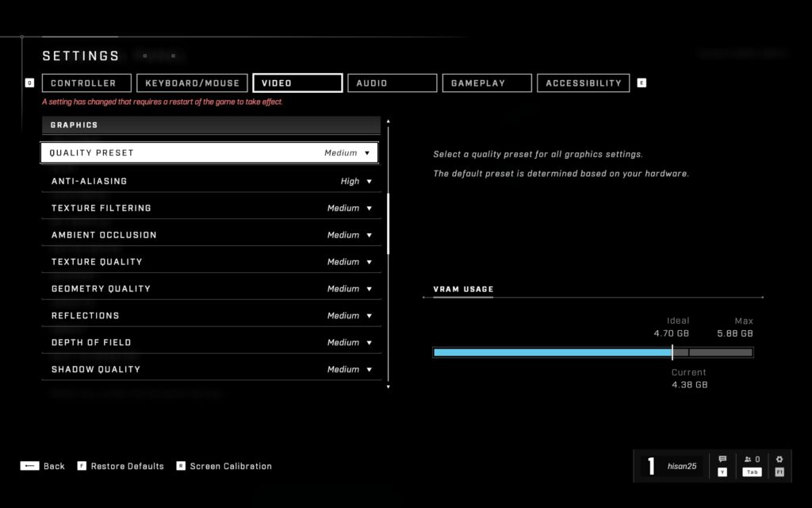The image size is (812, 508).
Task: Open the chat speech bubble icon
Action: (x=722, y=460)
